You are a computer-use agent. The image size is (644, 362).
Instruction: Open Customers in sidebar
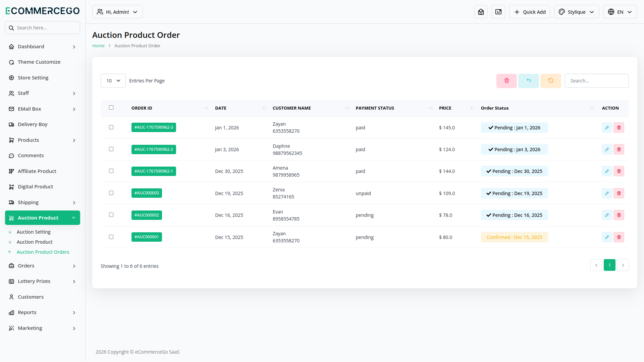click(x=43, y=297)
